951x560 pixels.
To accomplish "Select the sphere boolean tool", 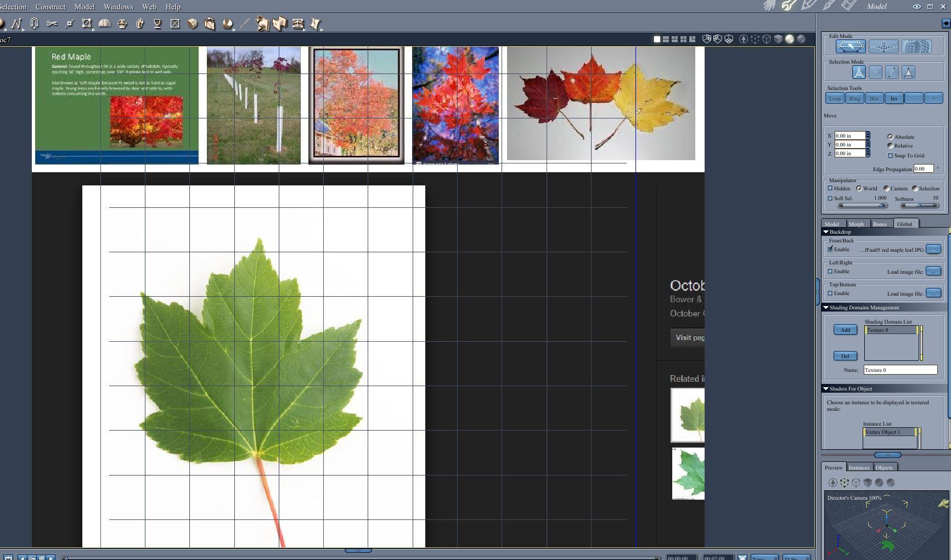I will pyautogui.click(x=228, y=24).
